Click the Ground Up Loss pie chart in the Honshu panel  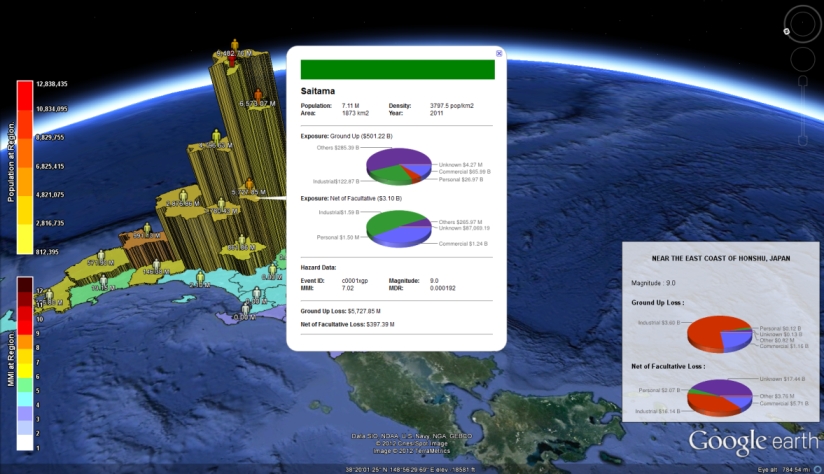tap(720, 334)
